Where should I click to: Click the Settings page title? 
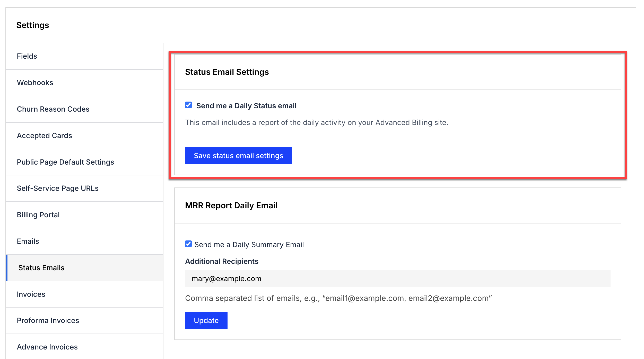click(x=33, y=25)
